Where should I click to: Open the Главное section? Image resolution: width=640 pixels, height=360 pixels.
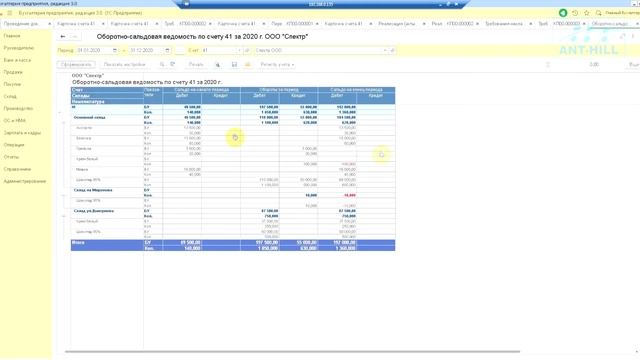(12, 36)
